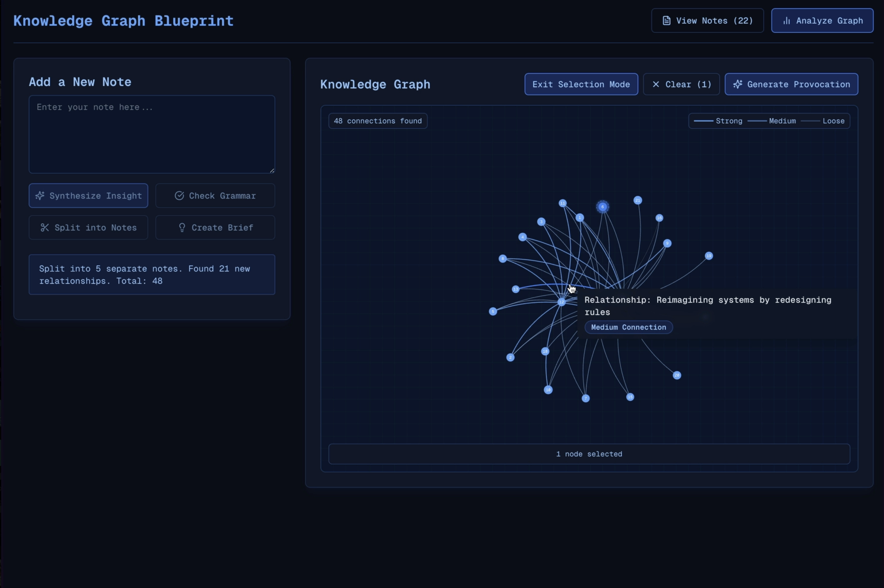This screenshot has height=588, width=884.
Task: Click the 'Medium' legend entry
Action: (772, 121)
